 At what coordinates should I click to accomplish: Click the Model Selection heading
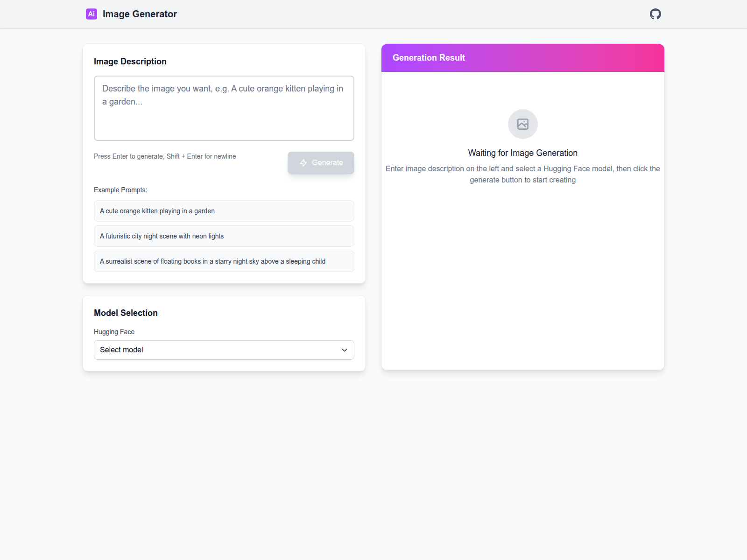(x=126, y=313)
